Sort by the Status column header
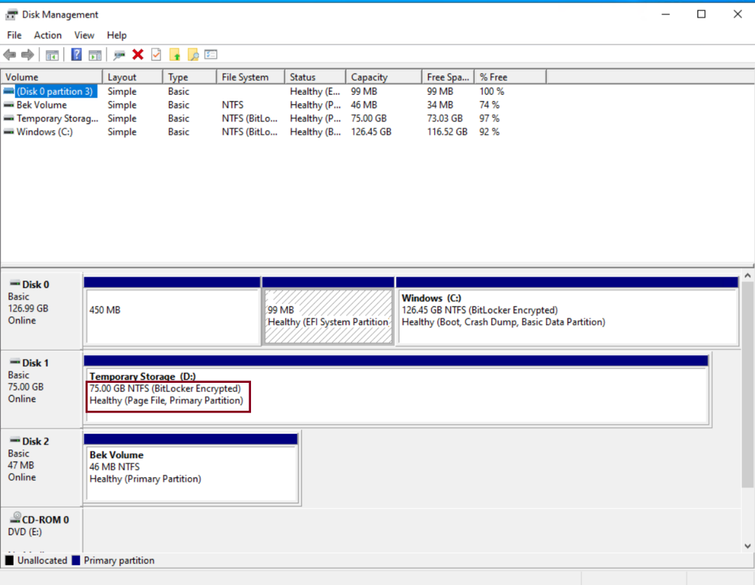 (x=315, y=77)
